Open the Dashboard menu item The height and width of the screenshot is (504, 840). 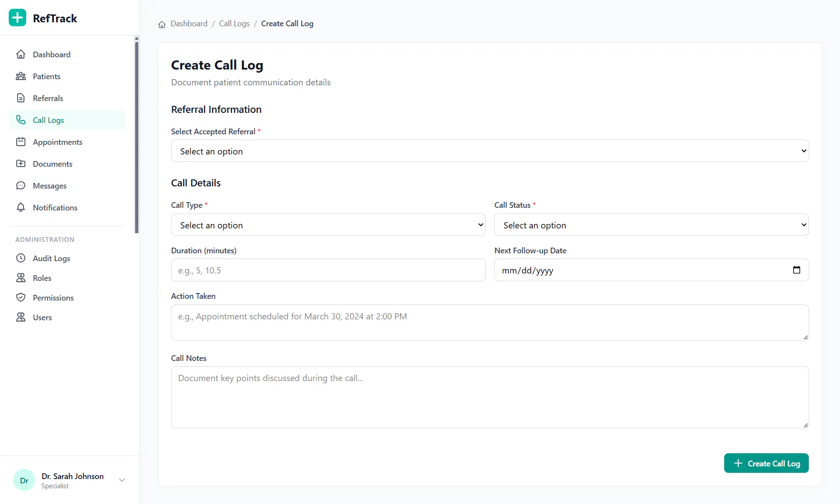(x=67, y=54)
